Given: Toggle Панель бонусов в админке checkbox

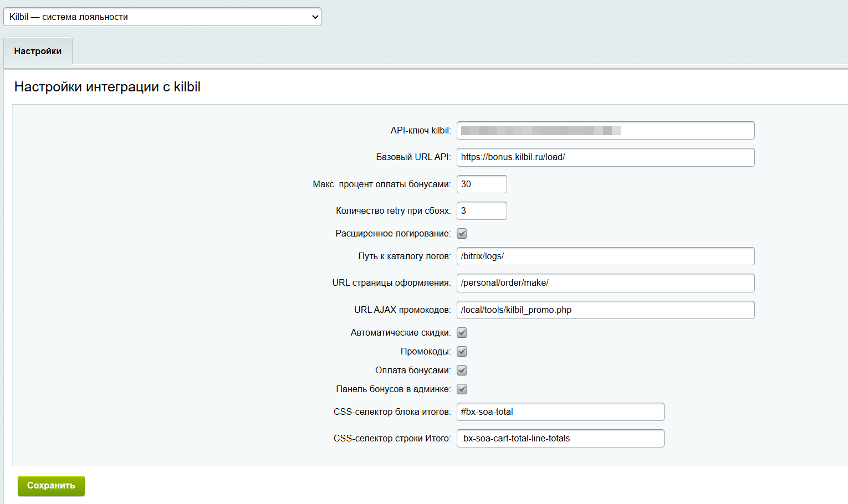Looking at the screenshot, I should [462, 389].
